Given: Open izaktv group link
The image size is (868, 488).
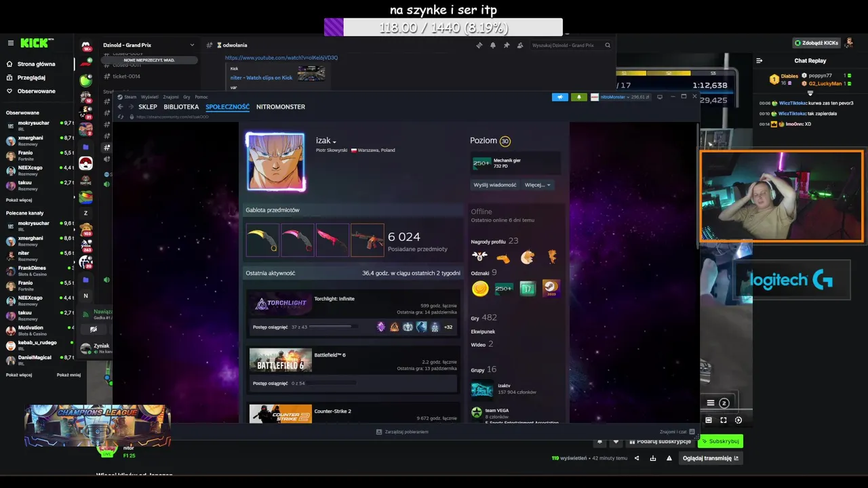Looking at the screenshot, I should (x=504, y=386).
